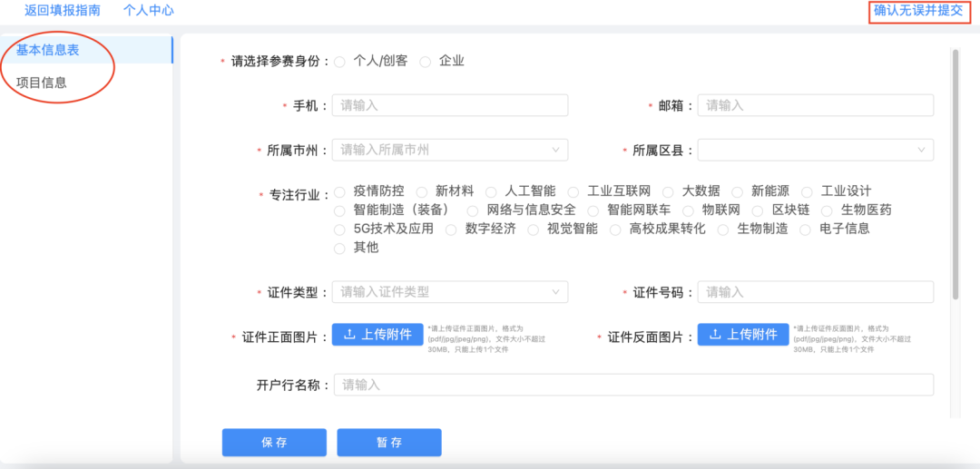Choose 大数据 industry option

click(x=669, y=191)
